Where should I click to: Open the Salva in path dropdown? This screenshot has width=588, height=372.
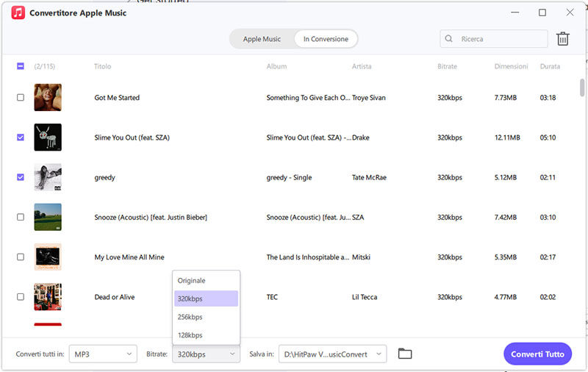(x=333, y=354)
